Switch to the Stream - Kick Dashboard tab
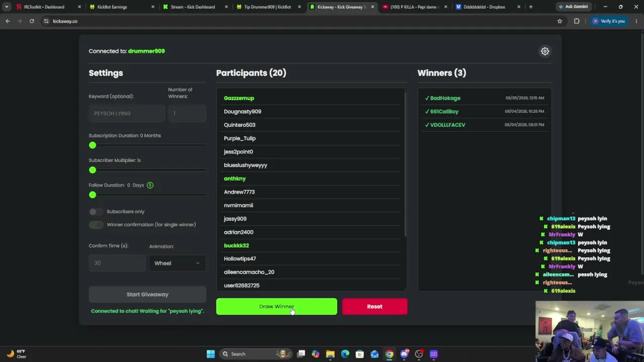The height and width of the screenshot is (362, 644). 194,7
